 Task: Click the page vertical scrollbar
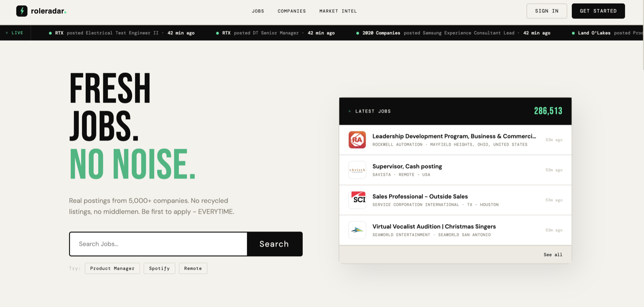pyautogui.click(x=643, y=36)
